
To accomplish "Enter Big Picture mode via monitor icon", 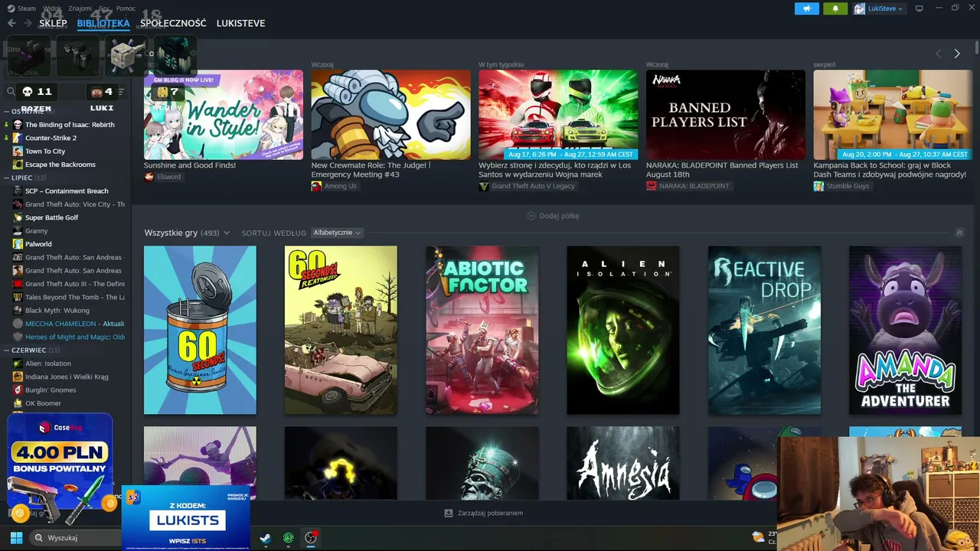I will (920, 8).
